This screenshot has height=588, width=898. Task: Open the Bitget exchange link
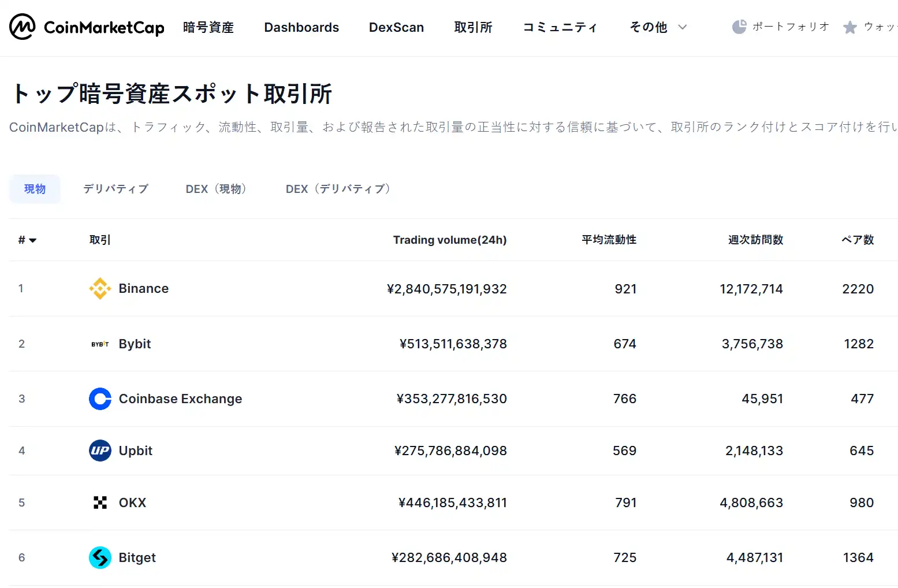point(137,557)
